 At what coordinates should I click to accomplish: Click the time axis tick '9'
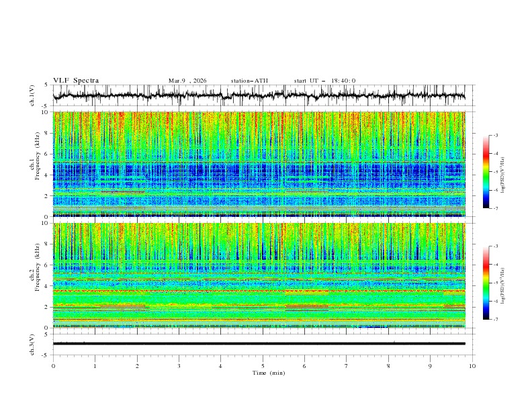tap(430, 366)
